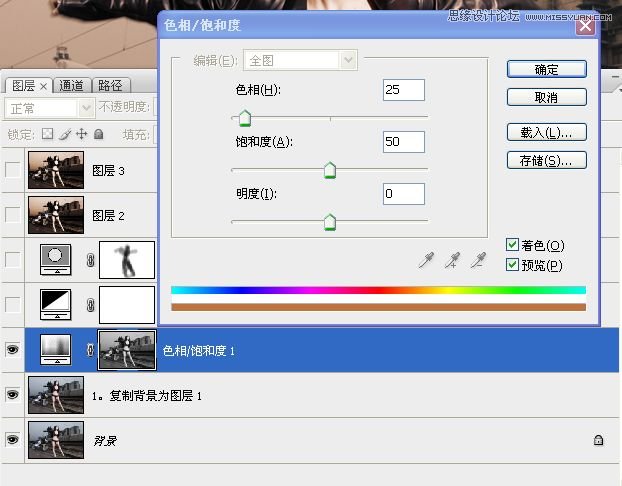Toggle the 预览 (Preview) checkbox
Image resolution: width=622 pixels, height=486 pixels.
pos(513,265)
